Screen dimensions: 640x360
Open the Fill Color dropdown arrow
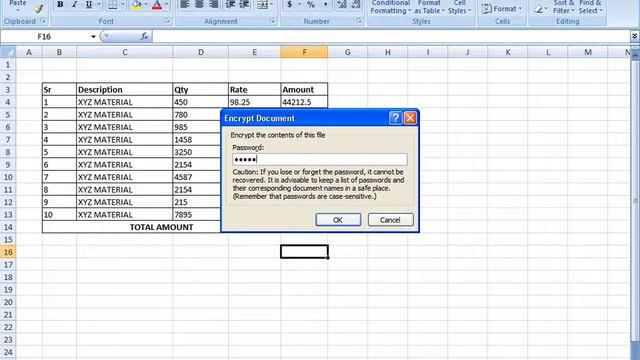click(146, 4)
